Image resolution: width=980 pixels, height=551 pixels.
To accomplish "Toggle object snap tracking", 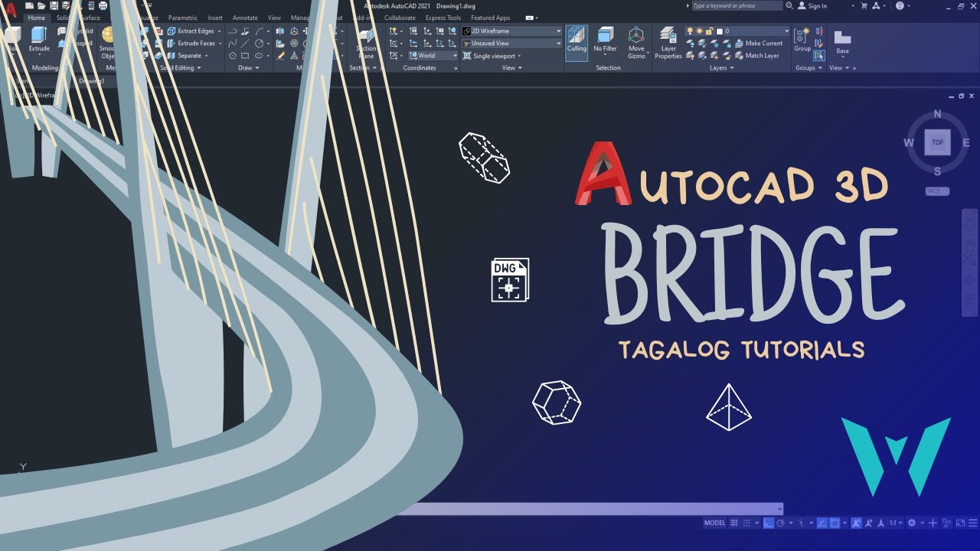I will (x=822, y=523).
